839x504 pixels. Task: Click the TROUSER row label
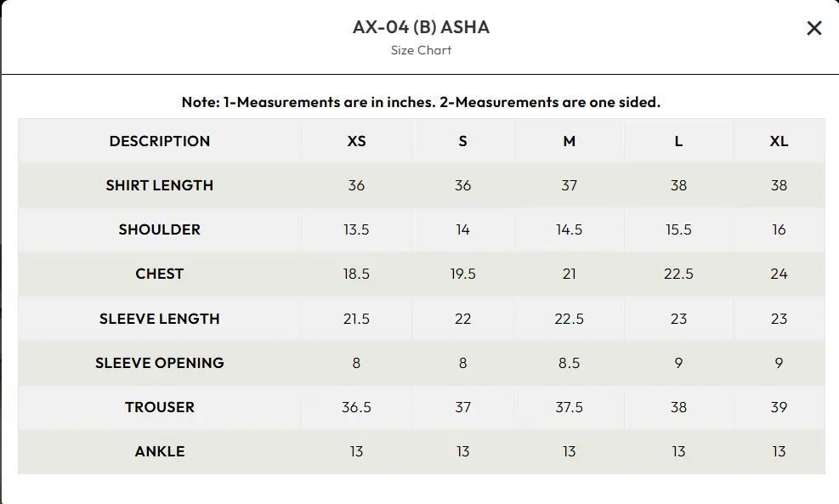160,407
